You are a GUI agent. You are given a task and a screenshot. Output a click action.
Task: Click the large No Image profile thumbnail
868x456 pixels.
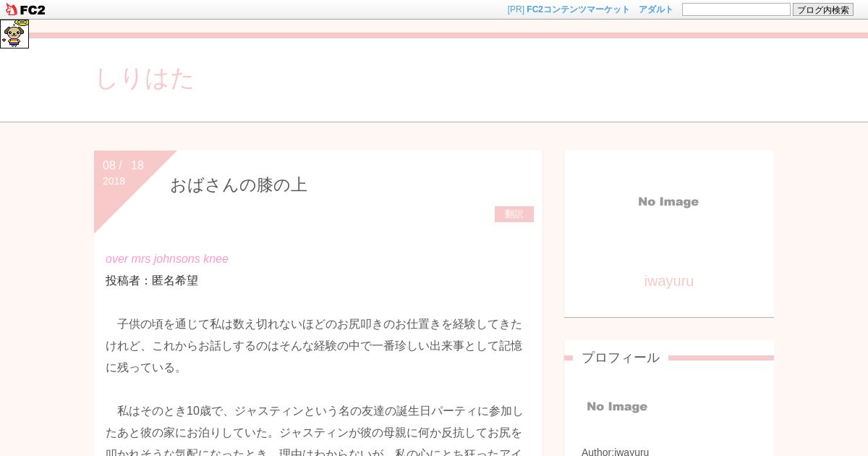668,202
